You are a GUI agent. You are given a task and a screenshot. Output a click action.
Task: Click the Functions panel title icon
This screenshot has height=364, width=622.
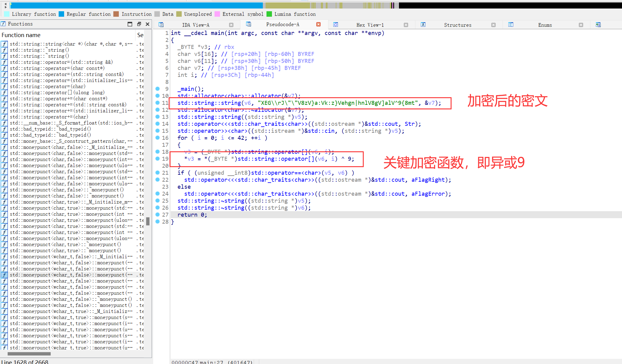click(3, 24)
